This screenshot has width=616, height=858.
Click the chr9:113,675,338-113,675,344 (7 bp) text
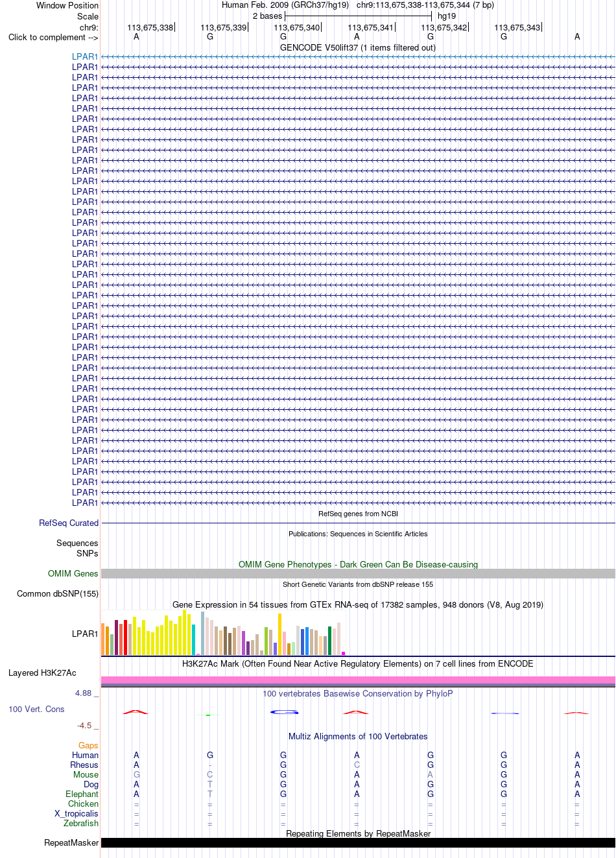425,5
